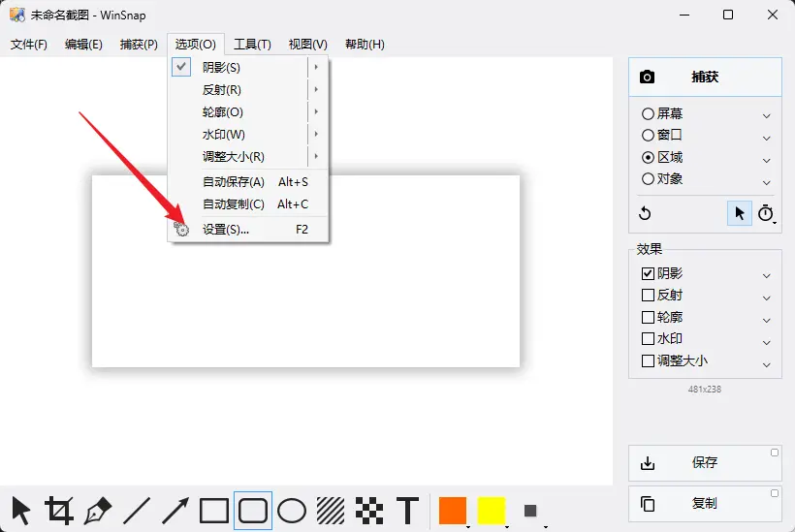
Task: Select the Arrow line tool
Action: (175, 511)
